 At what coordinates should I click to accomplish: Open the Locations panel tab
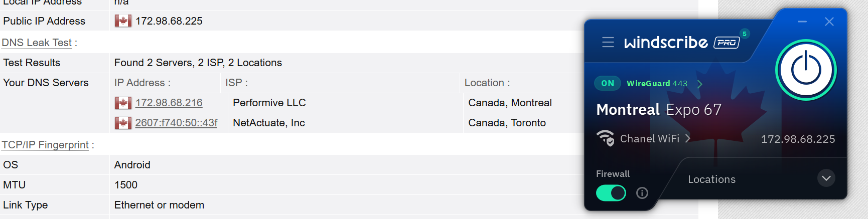pyautogui.click(x=711, y=179)
